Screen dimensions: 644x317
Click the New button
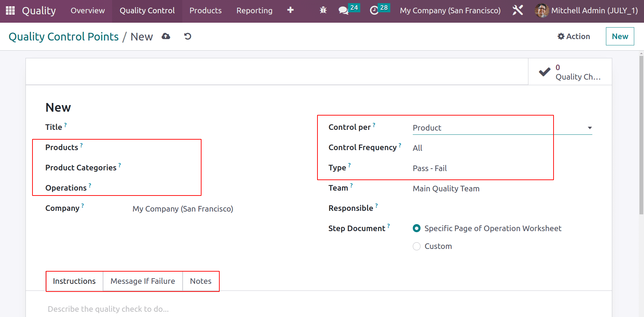click(620, 37)
